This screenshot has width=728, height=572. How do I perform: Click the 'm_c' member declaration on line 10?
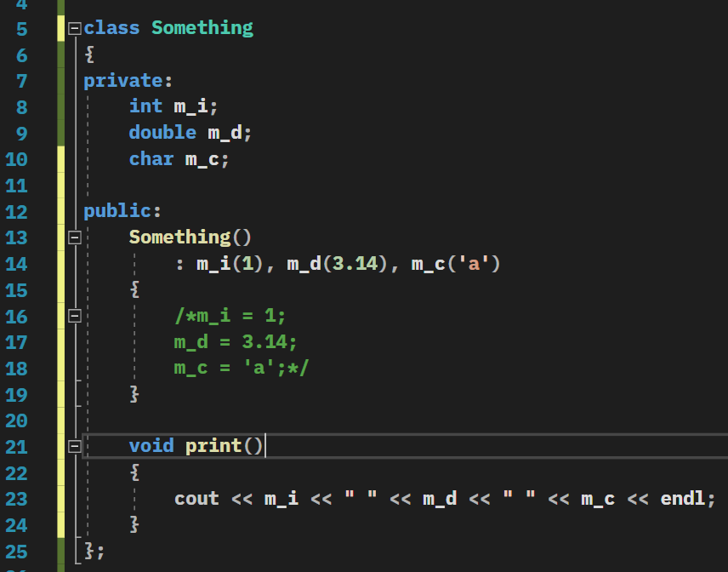(202, 160)
